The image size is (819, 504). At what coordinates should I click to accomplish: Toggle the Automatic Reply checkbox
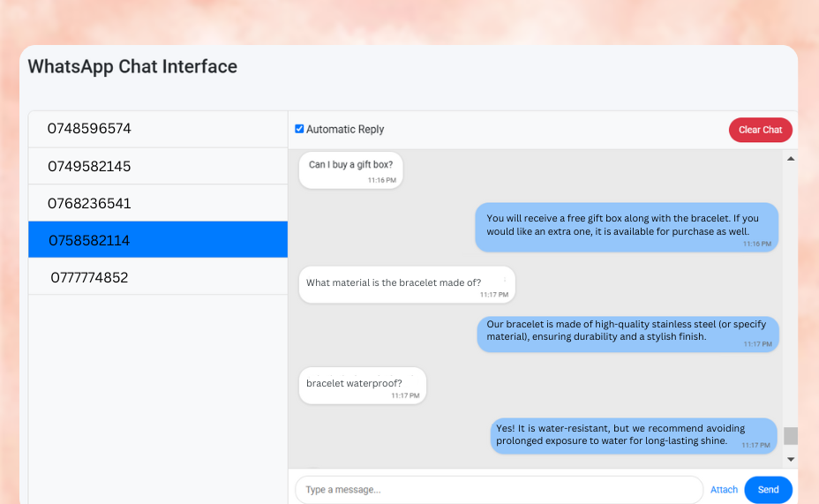pos(299,129)
